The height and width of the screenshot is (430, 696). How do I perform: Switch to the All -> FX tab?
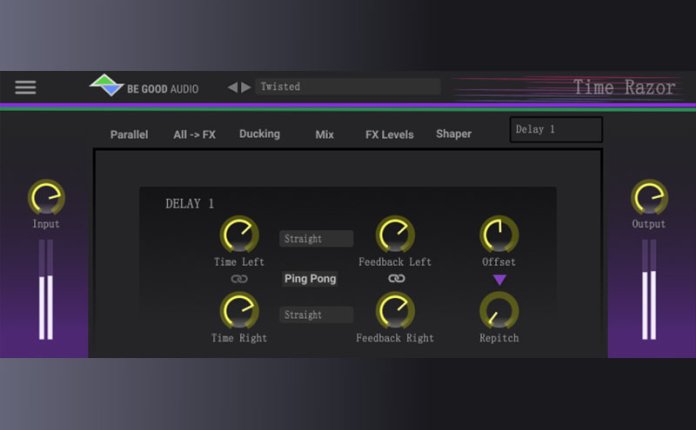click(194, 134)
